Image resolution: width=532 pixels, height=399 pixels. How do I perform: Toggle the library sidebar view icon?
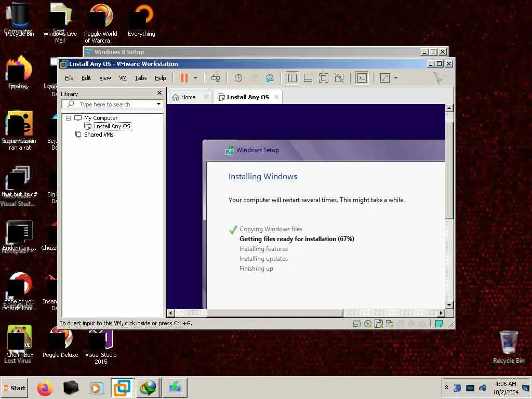[292, 78]
